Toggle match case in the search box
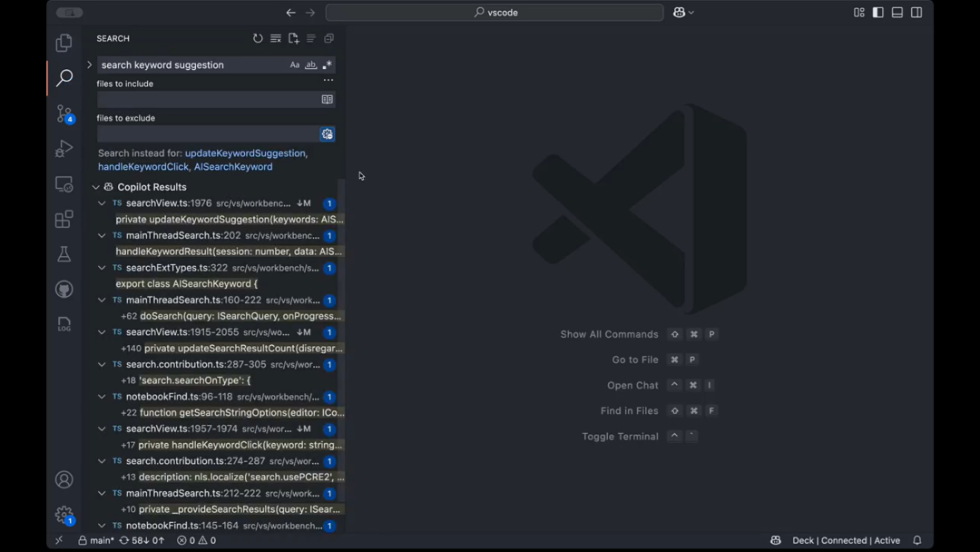 294,64
